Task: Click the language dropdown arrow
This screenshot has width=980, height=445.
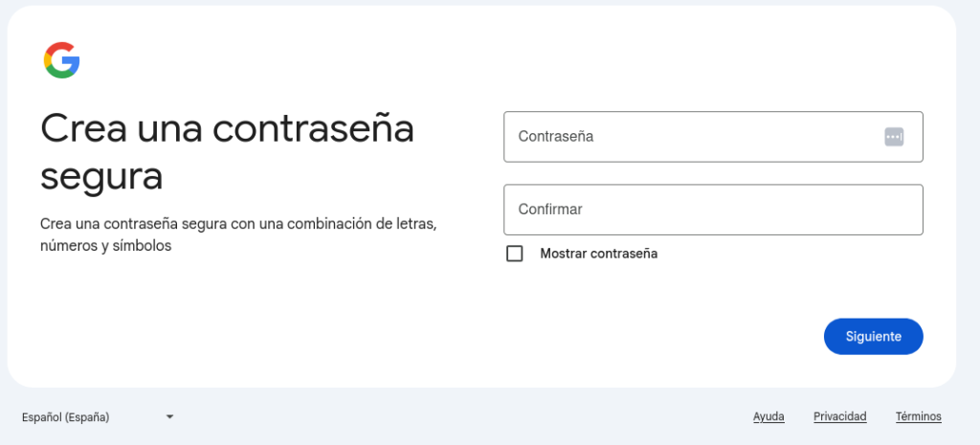Action: coord(169,417)
